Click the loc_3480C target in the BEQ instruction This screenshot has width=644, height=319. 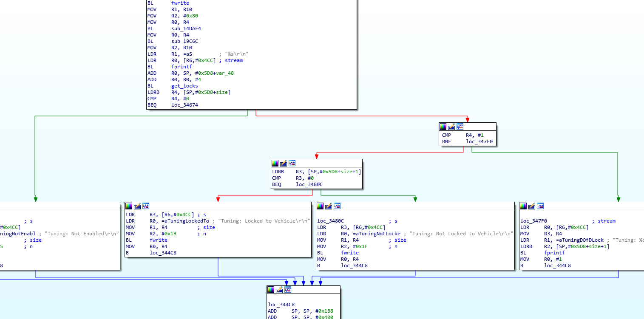coord(309,184)
